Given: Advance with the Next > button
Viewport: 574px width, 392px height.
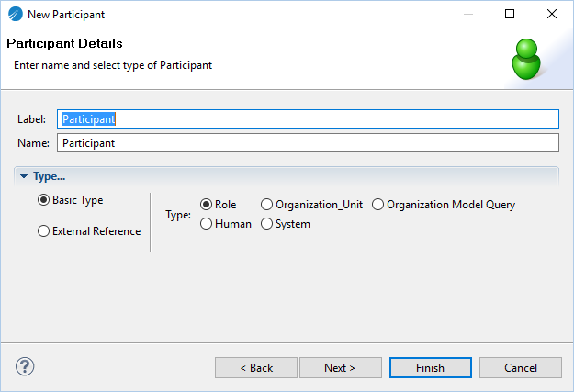Looking at the screenshot, I should [341, 367].
